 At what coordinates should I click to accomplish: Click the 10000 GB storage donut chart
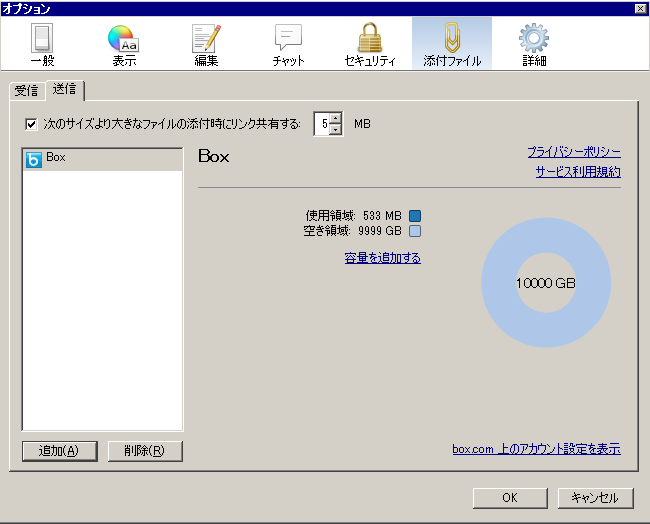pos(546,283)
